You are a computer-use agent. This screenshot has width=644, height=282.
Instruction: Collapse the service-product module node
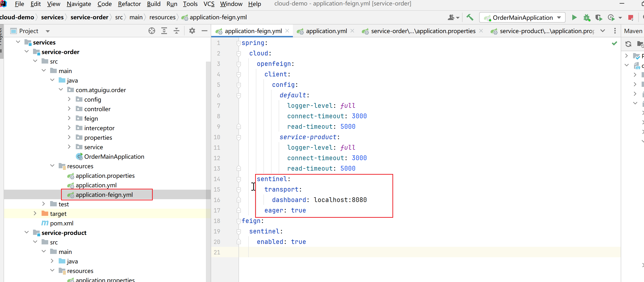coord(27,233)
